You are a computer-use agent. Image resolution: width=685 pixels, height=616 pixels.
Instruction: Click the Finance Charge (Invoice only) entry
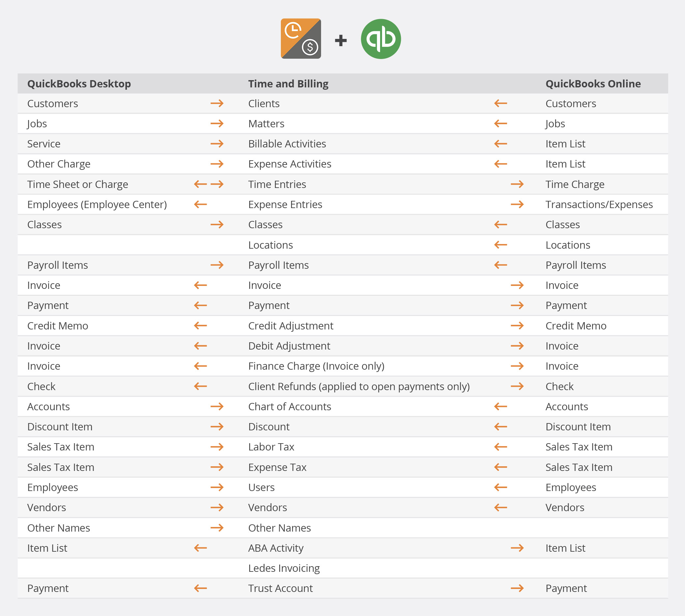point(316,366)
